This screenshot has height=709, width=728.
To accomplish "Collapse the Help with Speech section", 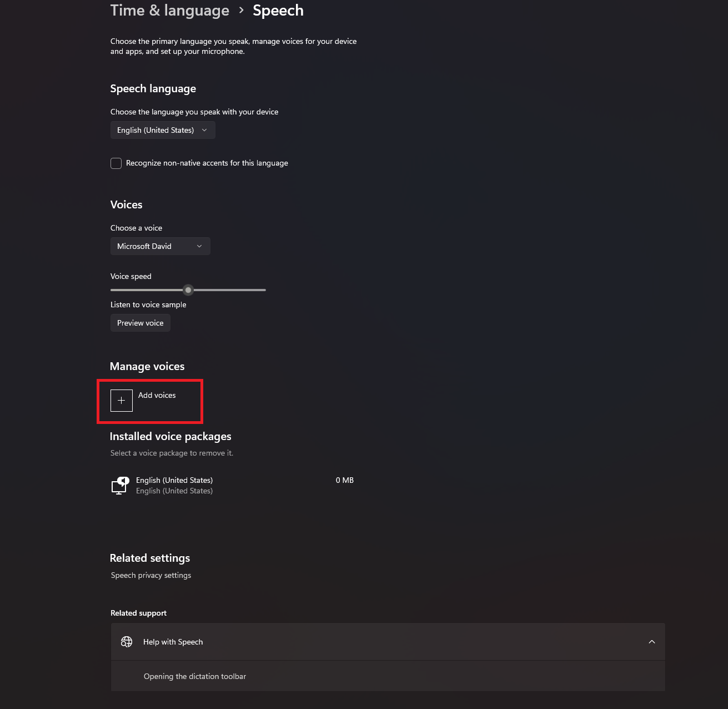I will [x=652, y=642].
